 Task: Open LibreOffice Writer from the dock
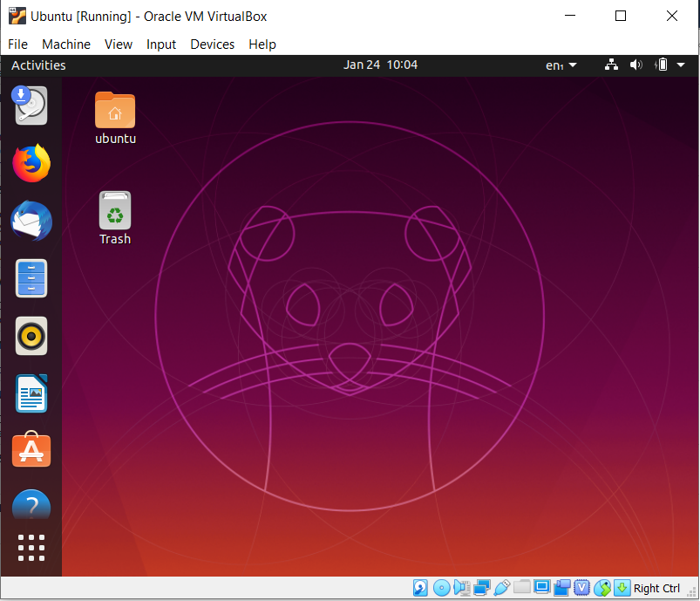[x=31, y=393]
